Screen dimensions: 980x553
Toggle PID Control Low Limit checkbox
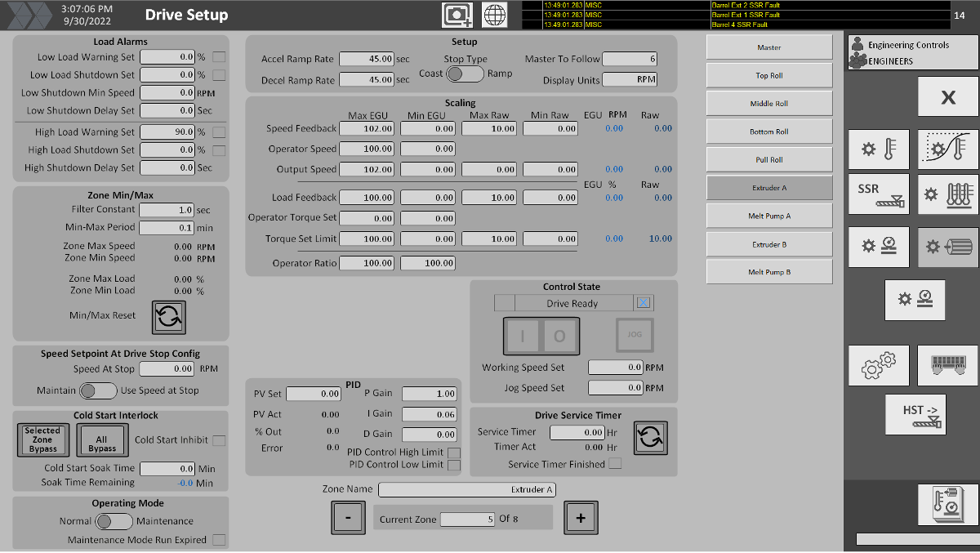pos(454,466)
